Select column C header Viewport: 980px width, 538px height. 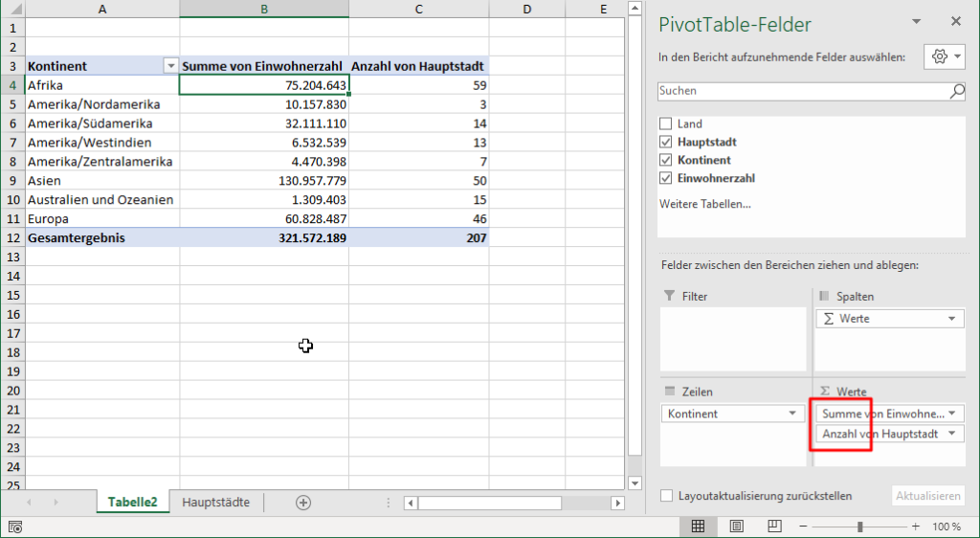tap(419, 9)
